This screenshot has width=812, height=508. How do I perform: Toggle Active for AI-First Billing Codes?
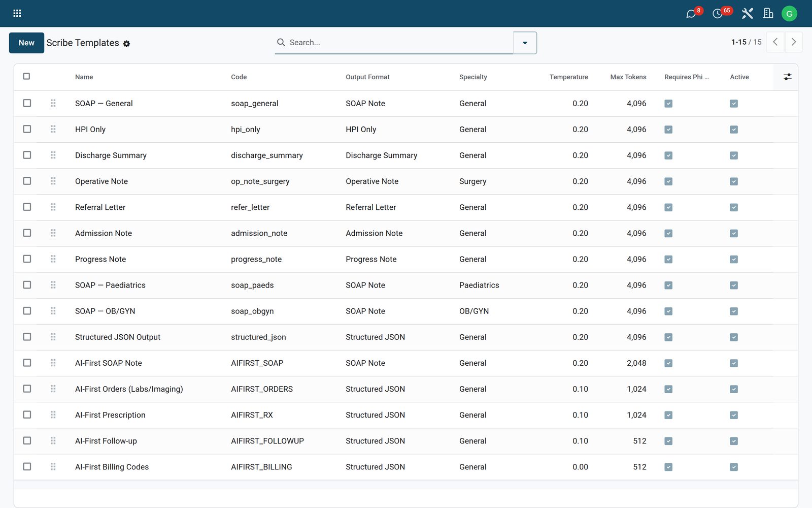[x=734, y=467]
